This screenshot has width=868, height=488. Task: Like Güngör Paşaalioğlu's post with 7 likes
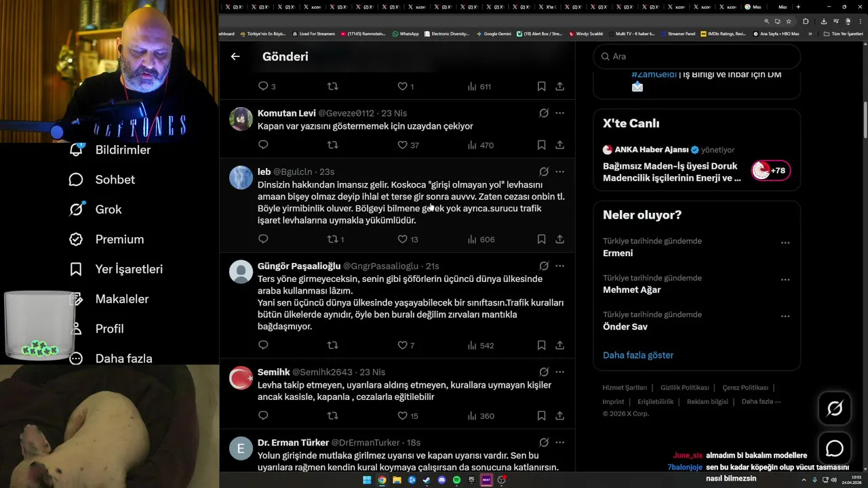(x=406, y=345)
